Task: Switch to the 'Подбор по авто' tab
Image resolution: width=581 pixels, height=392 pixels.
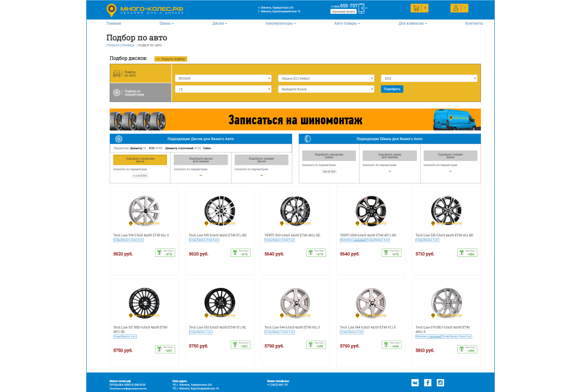Action: [141, 74]
